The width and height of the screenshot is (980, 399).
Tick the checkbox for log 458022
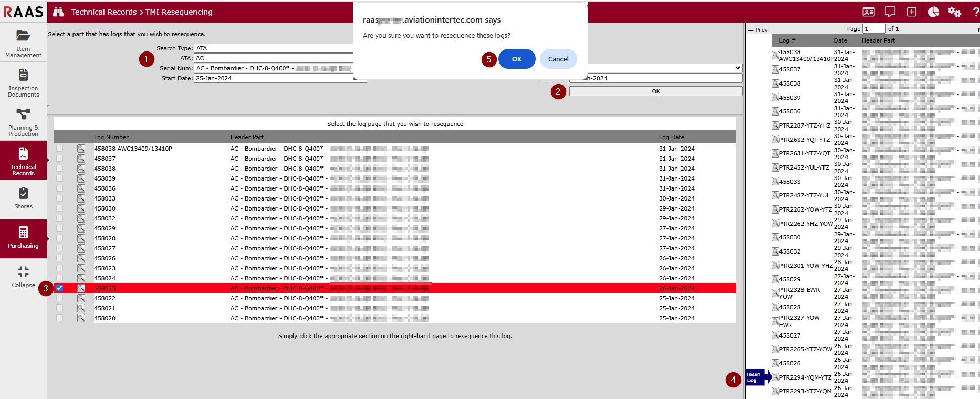click(x=59, y=298)
